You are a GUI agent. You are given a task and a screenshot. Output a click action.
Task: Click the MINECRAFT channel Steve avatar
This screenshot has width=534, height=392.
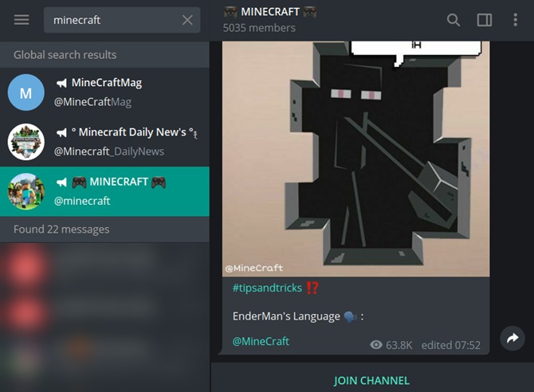[26, 191]
